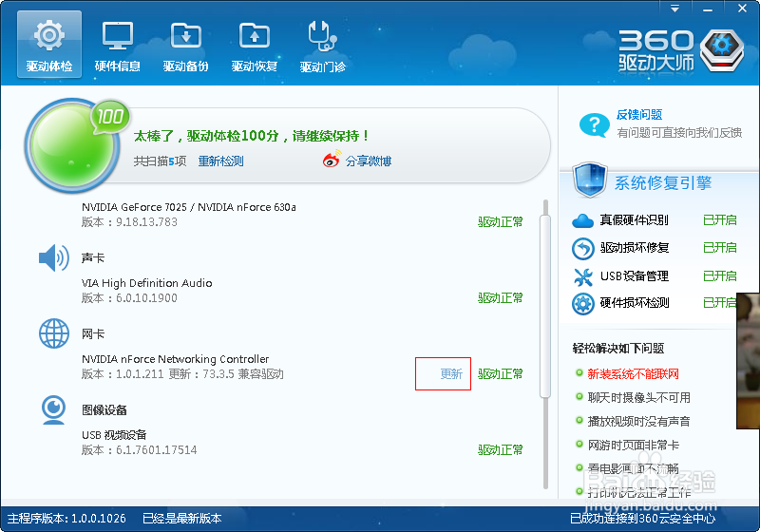Click 已经是最新版本 in status bar
760x532 pixels.
[x=181, y=519]
